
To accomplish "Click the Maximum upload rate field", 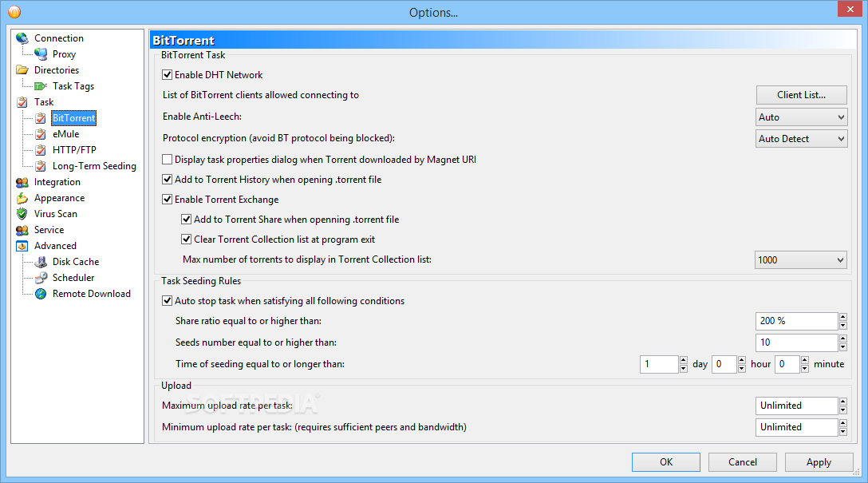I will point(796,406).
